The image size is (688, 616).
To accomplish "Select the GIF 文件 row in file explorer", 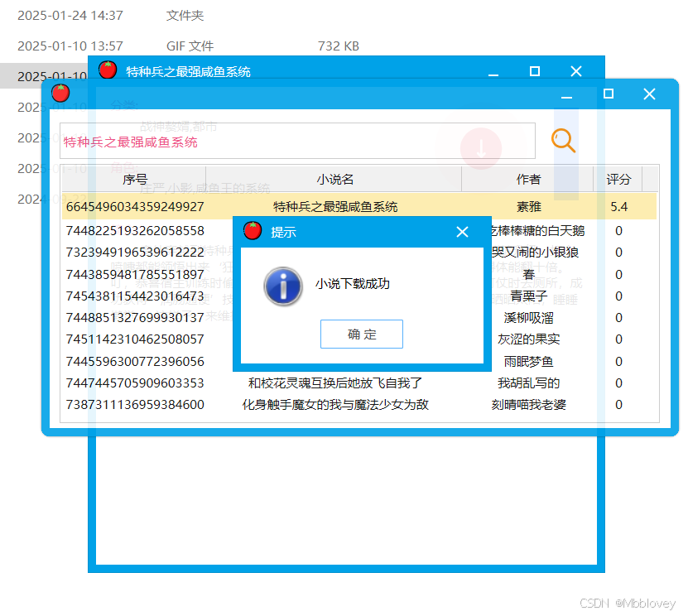I will pyautogui.click(x=190, y=46).
